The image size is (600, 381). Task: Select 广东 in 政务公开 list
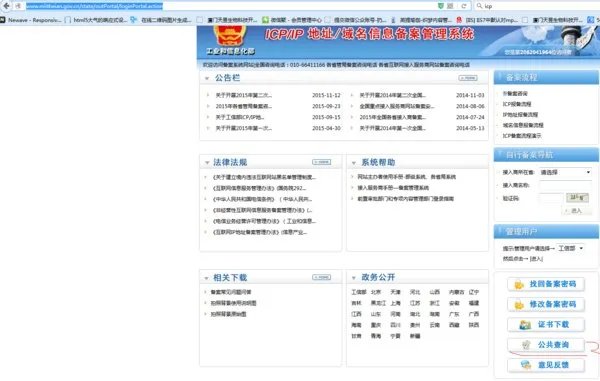[454, 314]
